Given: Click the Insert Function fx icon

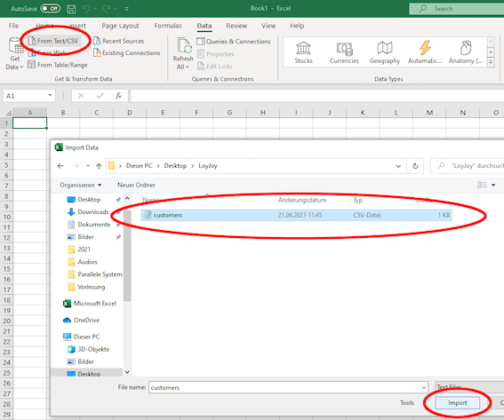Looking at the screenshot, I should coord(118,96).
